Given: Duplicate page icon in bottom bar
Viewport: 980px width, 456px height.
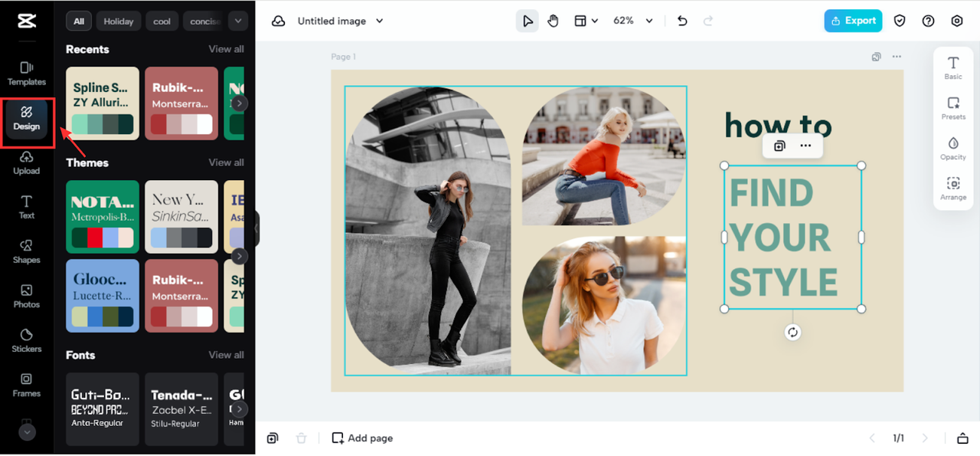Looking at the screenshot, I should coord(273,438).
